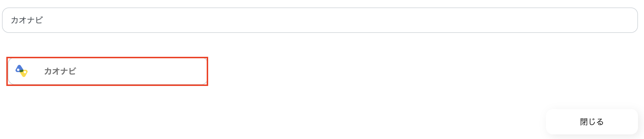644x139 pixels.
Task: Open カオナビ via its logo
Action: [22, 71]
